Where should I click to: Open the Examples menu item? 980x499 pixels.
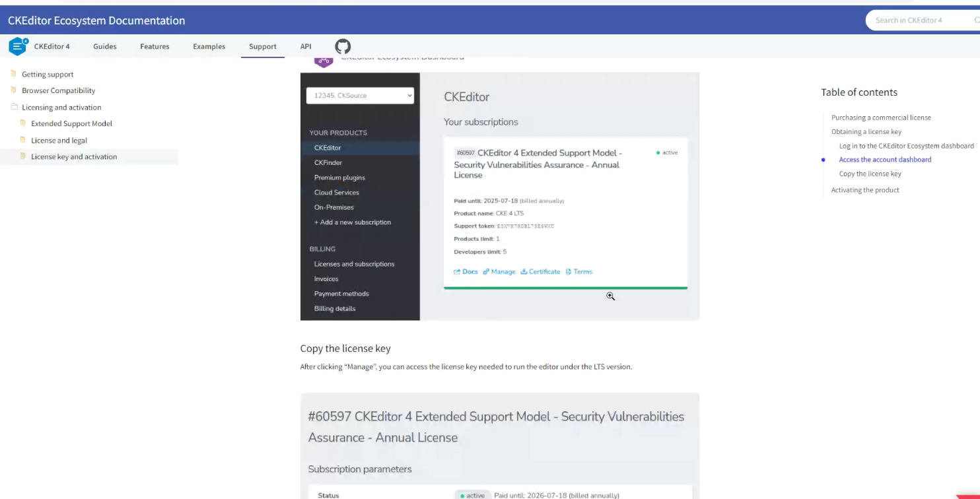coord(209,46)
